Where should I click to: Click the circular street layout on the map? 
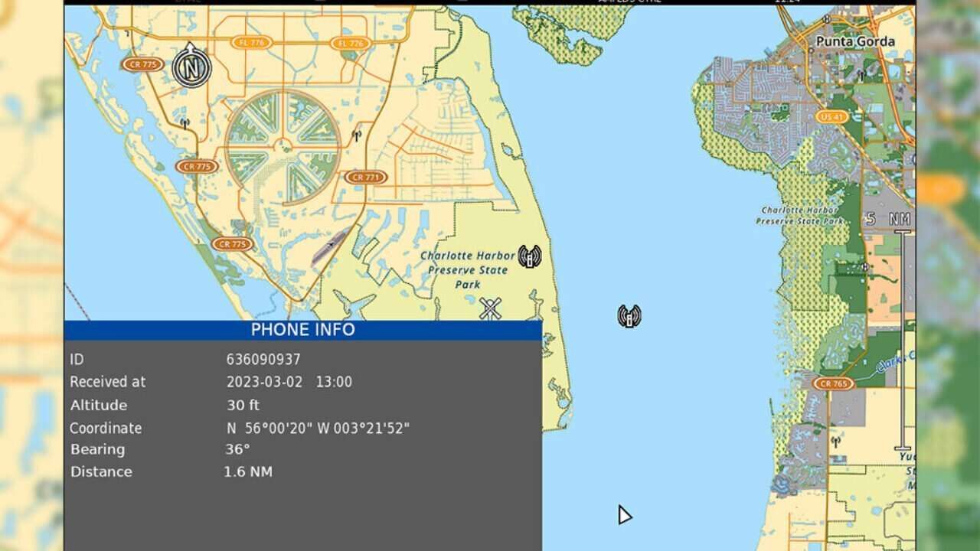pos(283,147)
